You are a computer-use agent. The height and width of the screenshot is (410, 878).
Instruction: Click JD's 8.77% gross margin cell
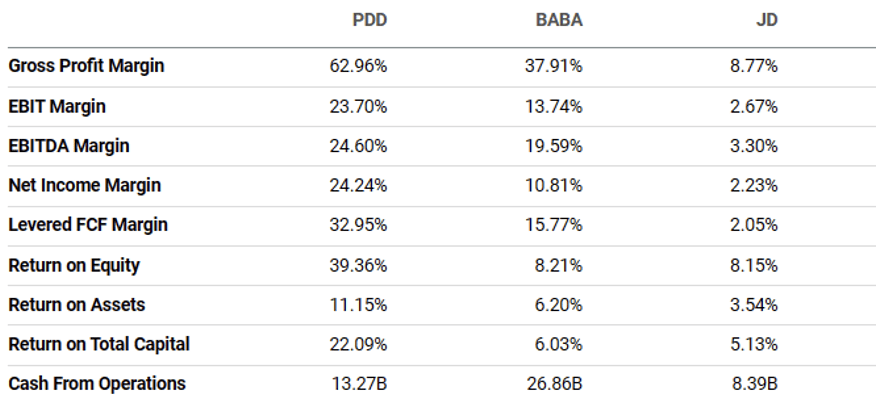pyautogui.click(x=753, y=67)
